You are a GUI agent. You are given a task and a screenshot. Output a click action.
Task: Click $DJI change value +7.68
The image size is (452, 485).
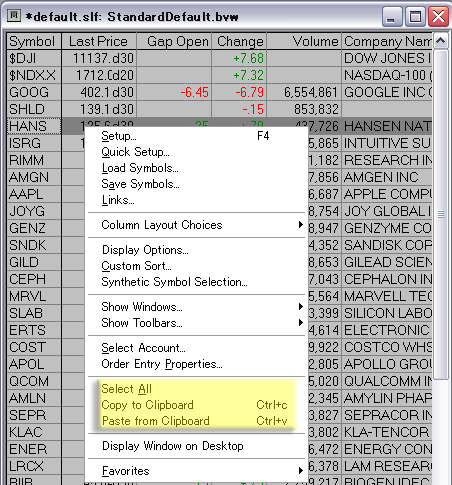tap(239, 59)
